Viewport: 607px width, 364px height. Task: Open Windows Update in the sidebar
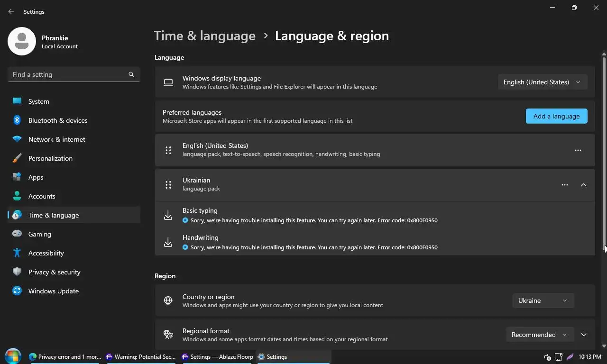click(x=53, y=291)
